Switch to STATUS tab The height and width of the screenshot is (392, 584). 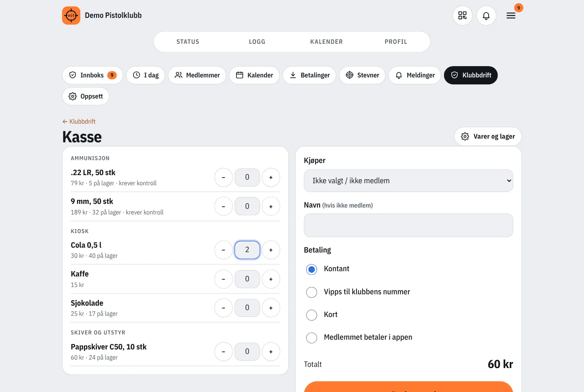pos(188,42)
